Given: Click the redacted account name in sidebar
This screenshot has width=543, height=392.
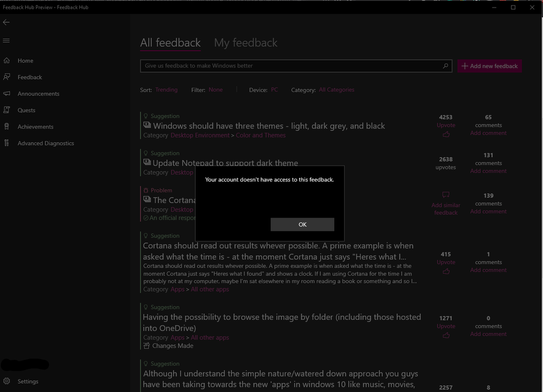Looking at the screenshot, I should pyautogui.click(x=25, y=364).
